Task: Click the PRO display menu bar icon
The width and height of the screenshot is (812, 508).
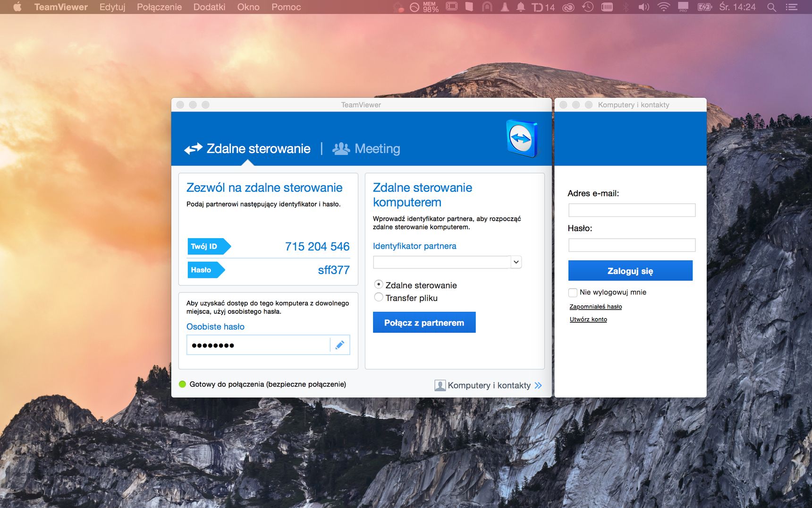Action: coord(683,7)
